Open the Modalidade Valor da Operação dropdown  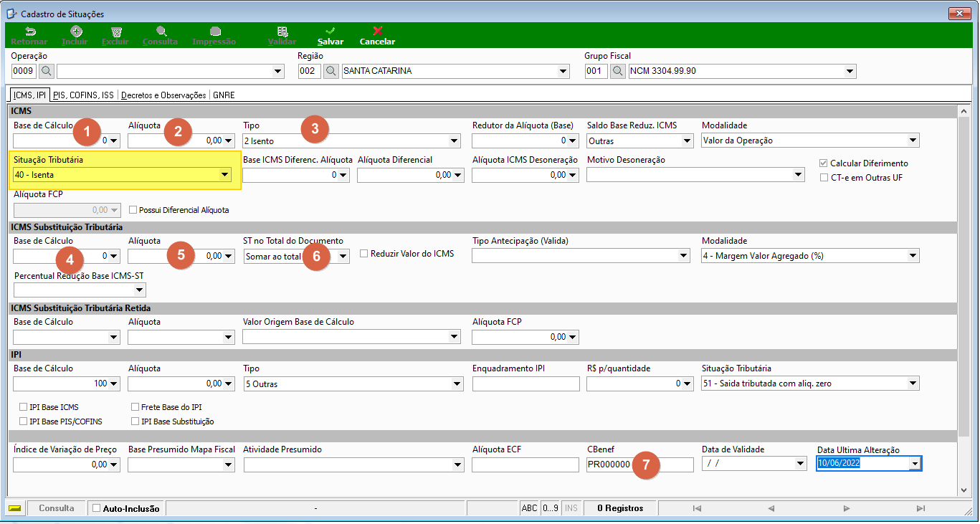913,140
